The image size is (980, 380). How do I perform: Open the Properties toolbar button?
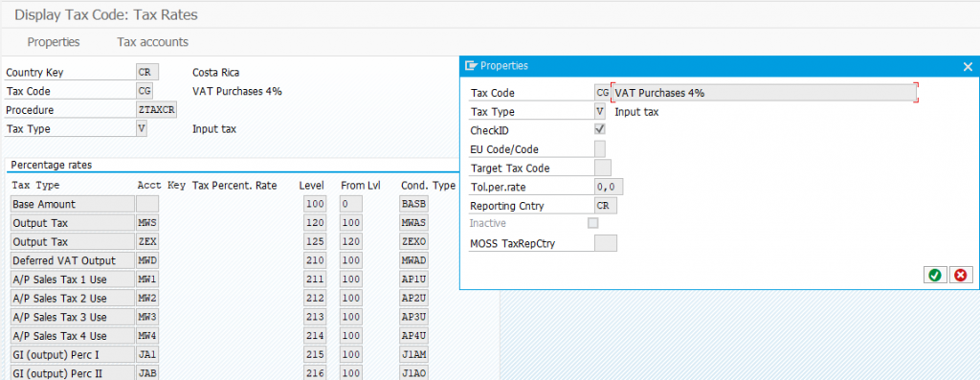click(x=54, y=42)
